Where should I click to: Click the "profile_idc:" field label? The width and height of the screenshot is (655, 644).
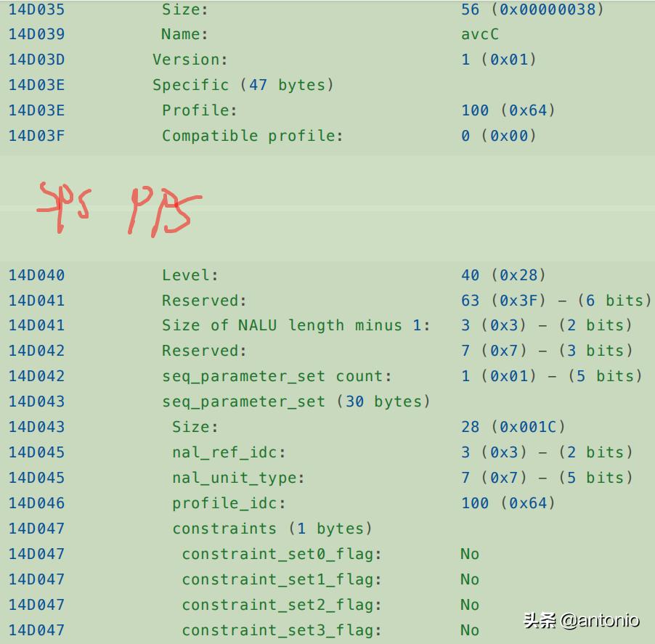[229, 503]
